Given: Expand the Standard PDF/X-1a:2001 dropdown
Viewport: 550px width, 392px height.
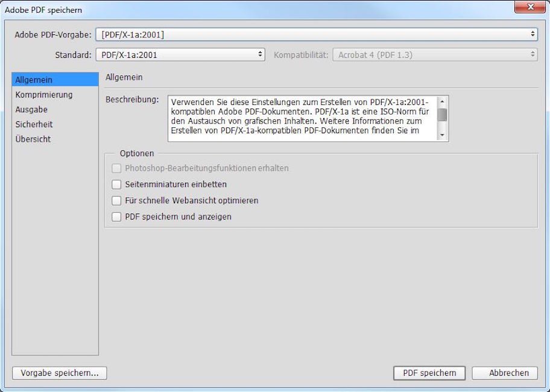Looking at the screenshot, I should [x=180, y=55].
